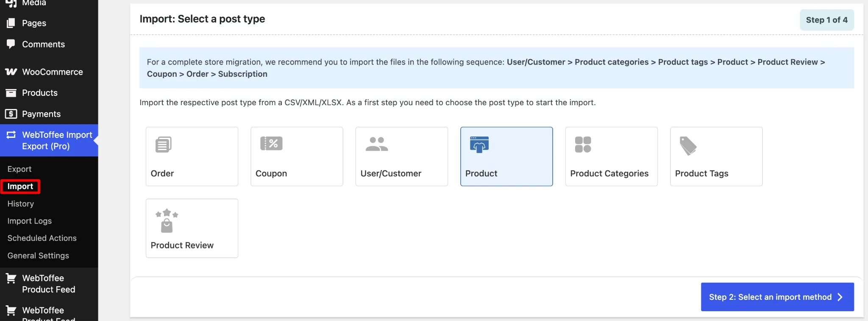The width and height of the screenshot is (868, 321).
Task: Click the User/Customer people icon
Action: pos(377,144)
